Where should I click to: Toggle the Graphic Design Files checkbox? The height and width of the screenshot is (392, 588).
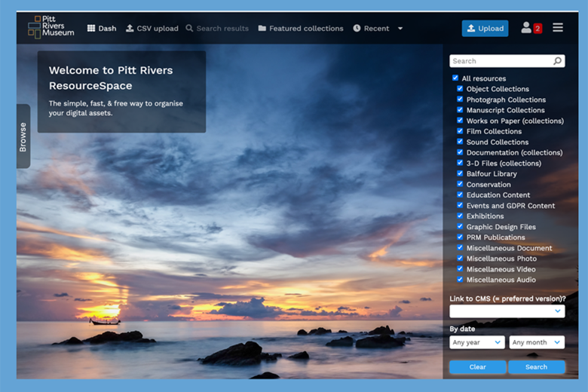(460, 226)
